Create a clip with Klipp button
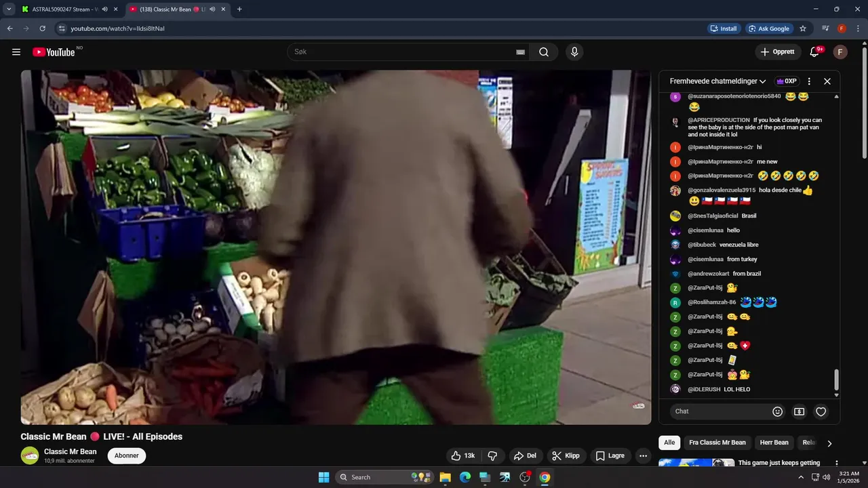The width and height of the screenshot is (868, 488). 566,455
